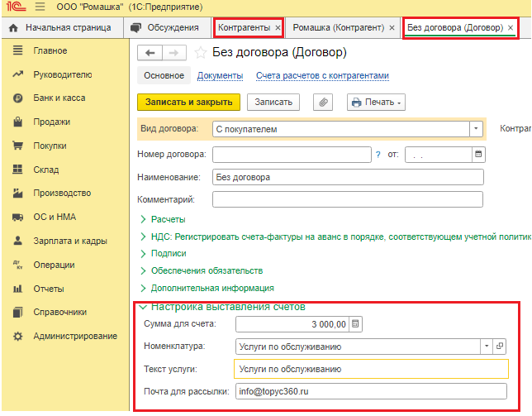This screenshot has width=532, height=416.
Task: Add contract to favorites star
Action: pyautogui.click(x=200, y=53)
